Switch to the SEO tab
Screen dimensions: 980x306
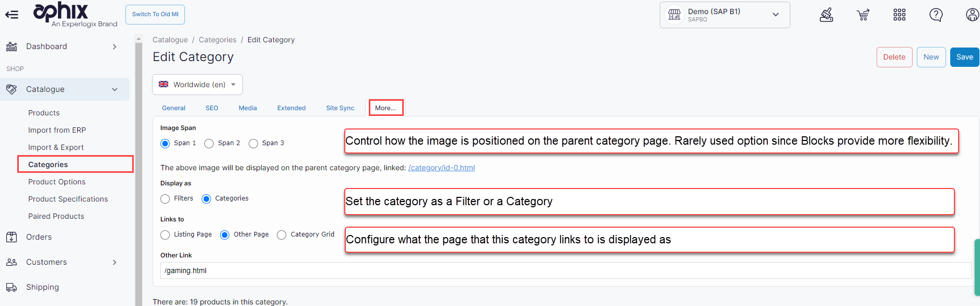click(212, 108)
